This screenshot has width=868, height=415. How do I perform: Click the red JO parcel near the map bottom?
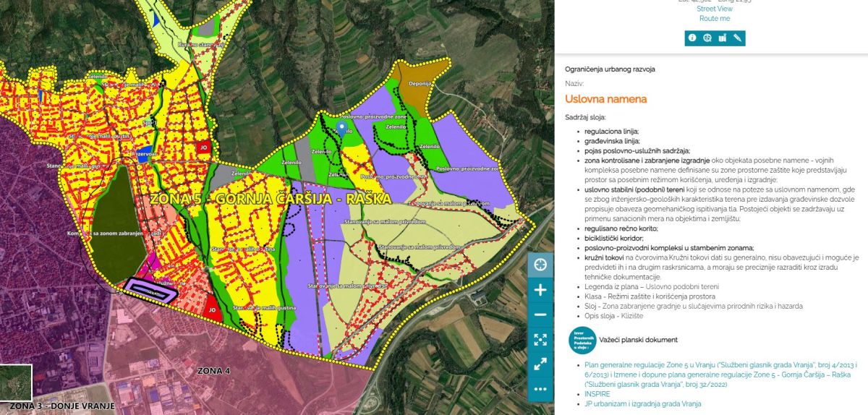click(x=211, y=305)
